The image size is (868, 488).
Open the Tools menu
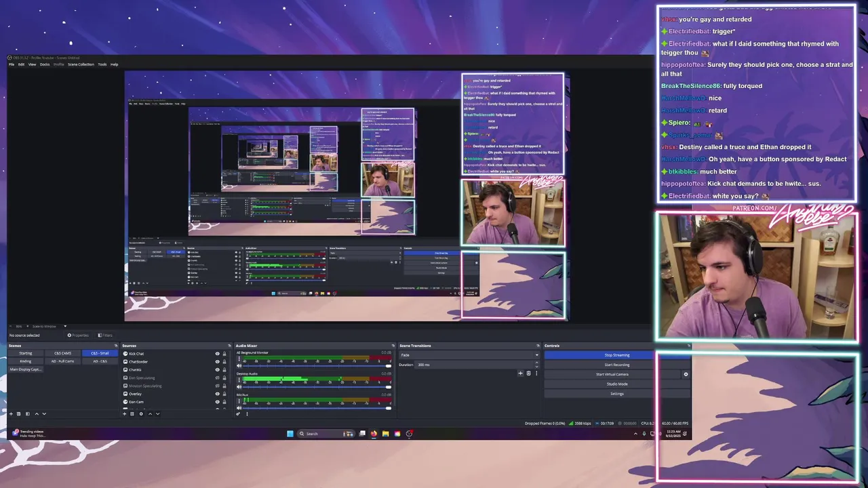point(102,64)
